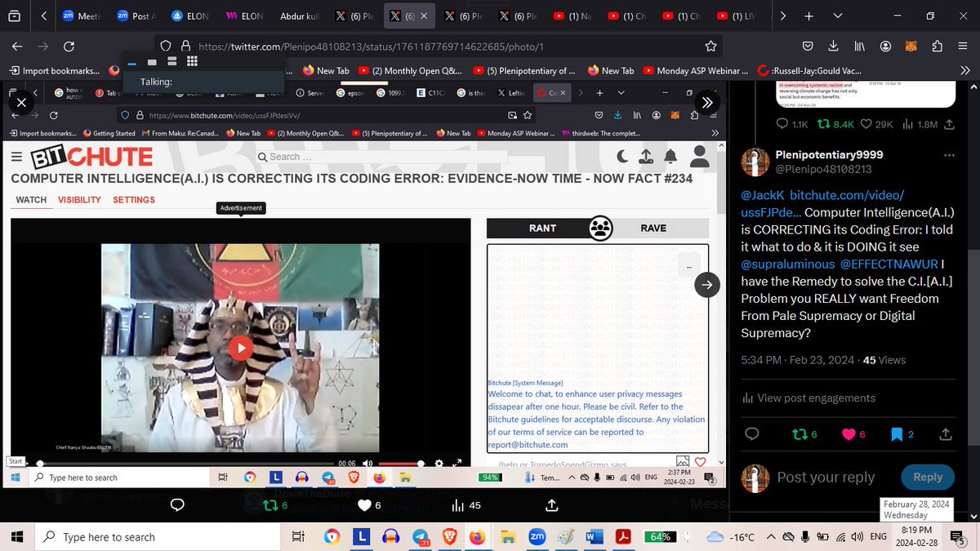
Task: Select grid view in Zoom floating bar
Action: 191,61
